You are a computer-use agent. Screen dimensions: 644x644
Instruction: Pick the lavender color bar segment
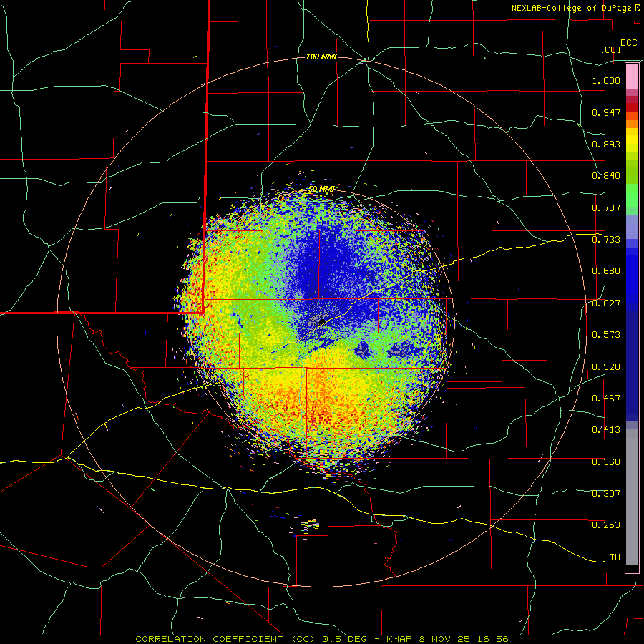[x=632, y=227]
